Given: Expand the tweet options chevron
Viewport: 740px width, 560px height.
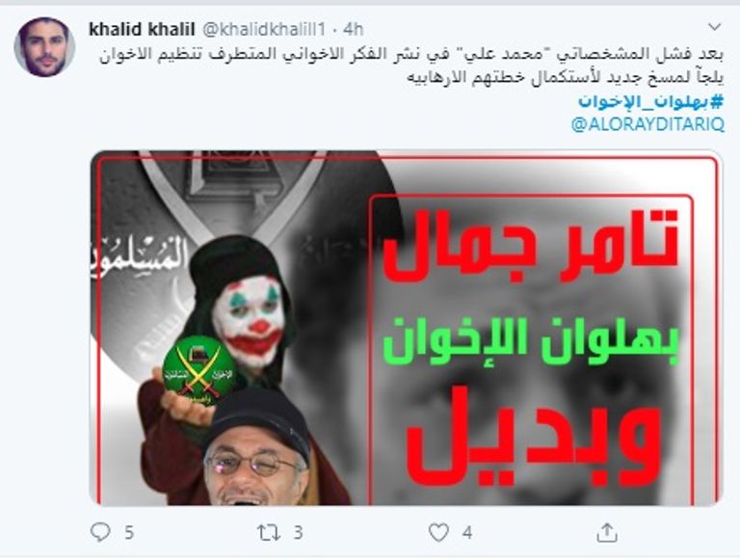Looking at the screenshot, I should coord(715,27).
